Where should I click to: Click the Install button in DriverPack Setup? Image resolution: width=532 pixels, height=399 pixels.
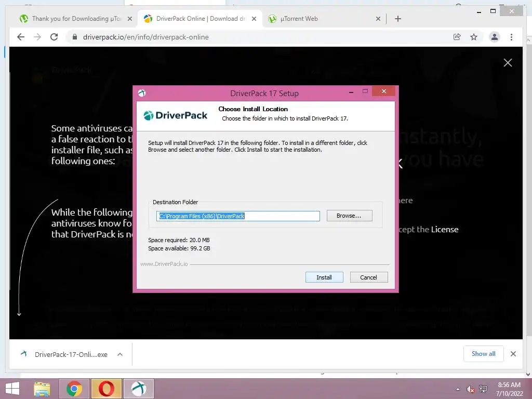click(x=324, y=277)
